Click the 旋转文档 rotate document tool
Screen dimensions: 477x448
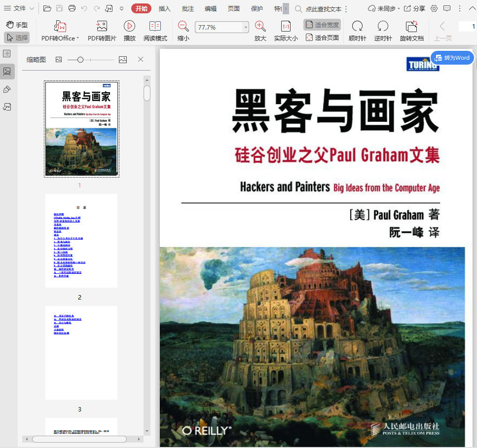(411, 31)
